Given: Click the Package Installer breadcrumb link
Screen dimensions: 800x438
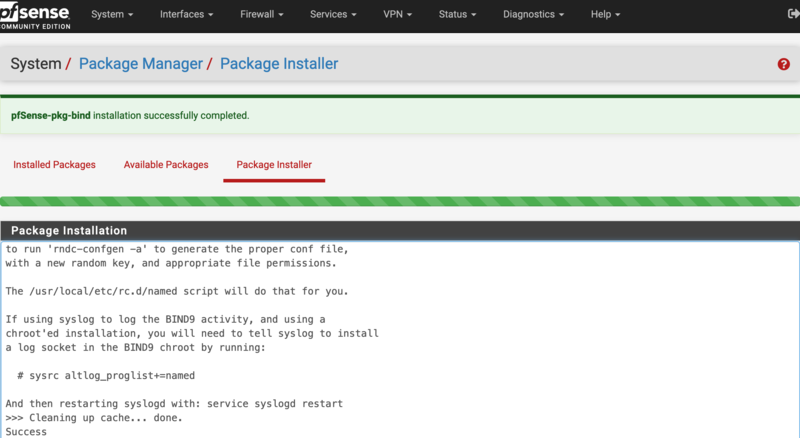Looking at the screenshot, I should [x=279, y=64].
